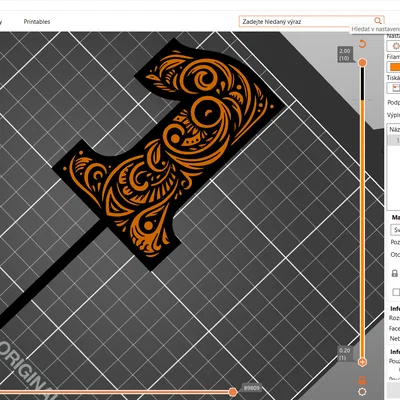Toggle the gray lock in the manipulation panel
Screen dimensions: 400x400
tap(395, 274)
